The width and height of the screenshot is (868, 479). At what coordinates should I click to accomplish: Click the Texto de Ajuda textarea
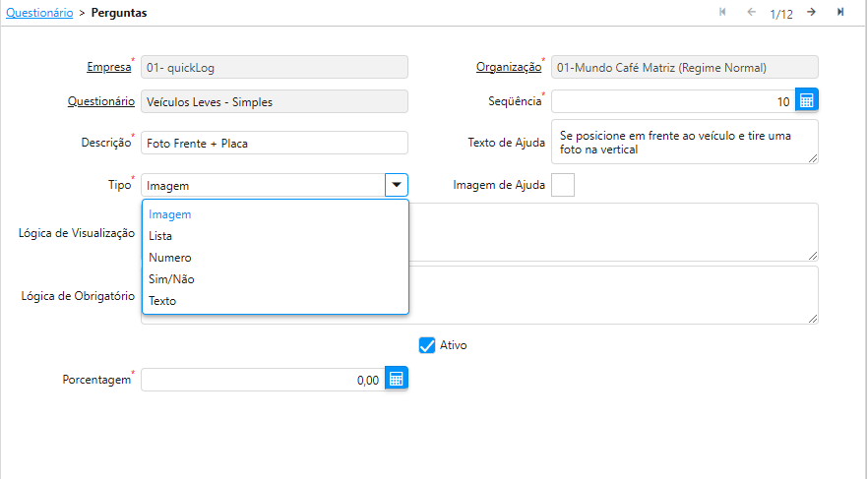(684, 142)
